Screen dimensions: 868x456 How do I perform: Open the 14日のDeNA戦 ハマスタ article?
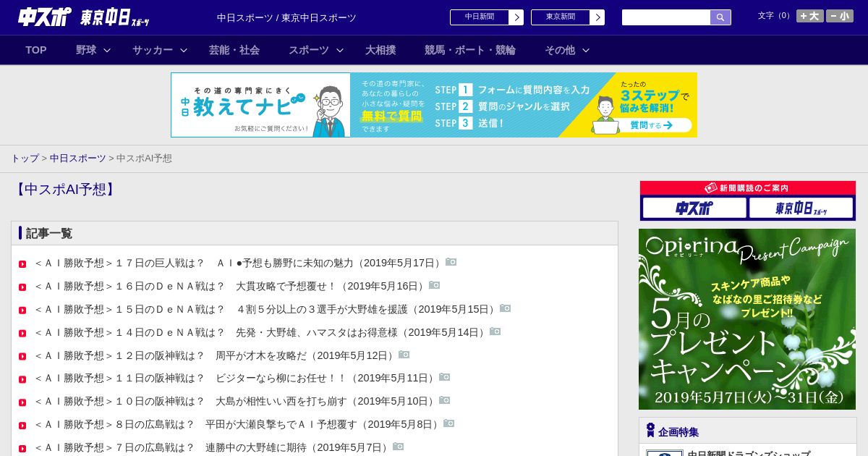point(260,332)
